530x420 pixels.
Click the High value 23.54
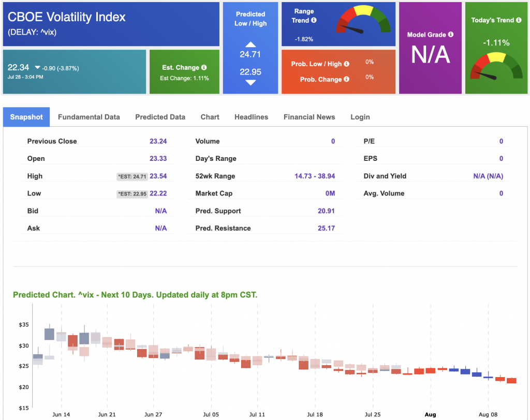(x=158, y=176)
